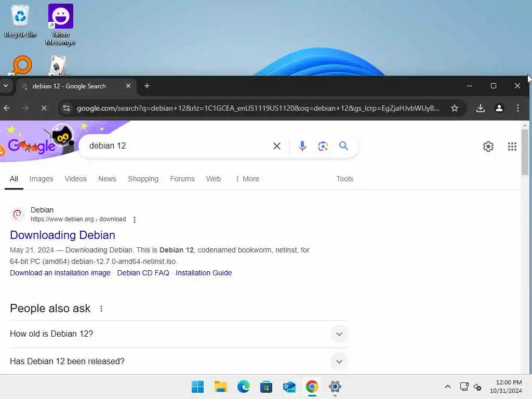Click the debian.org download URL breadcrumb
The width and height of the screenshot is (532, 399).
[x=78, y=219]
